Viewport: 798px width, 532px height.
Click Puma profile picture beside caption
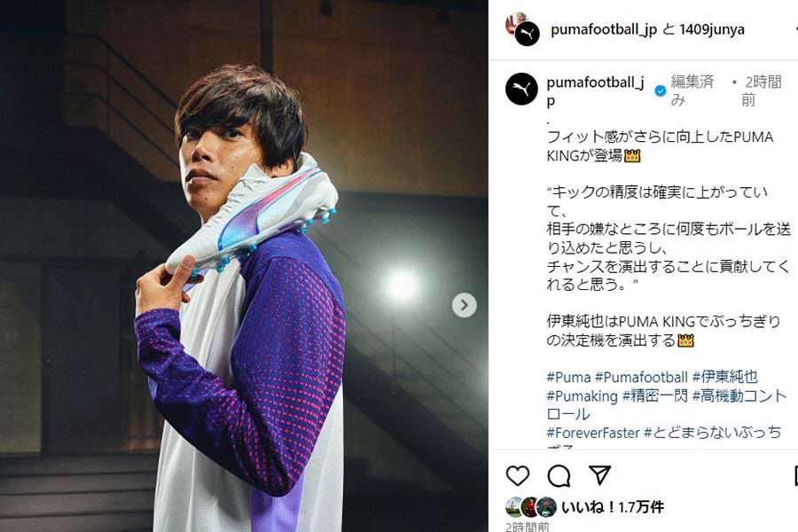tap(521, 89)
